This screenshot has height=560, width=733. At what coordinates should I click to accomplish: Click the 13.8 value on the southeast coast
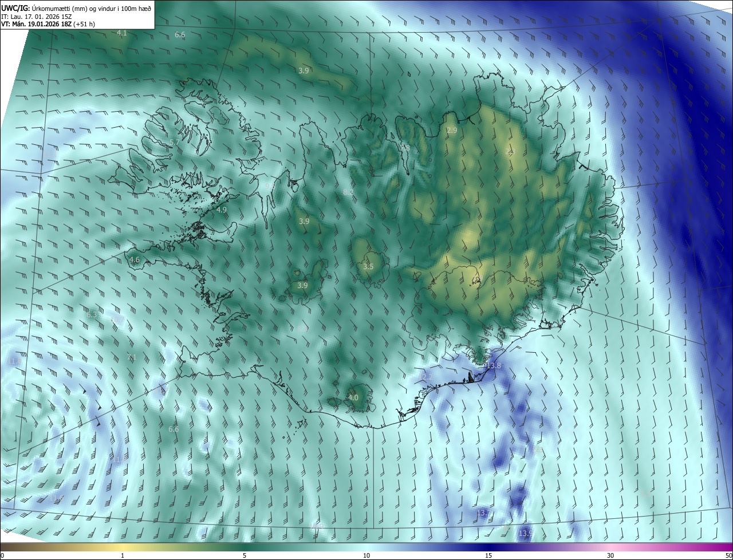494,365
